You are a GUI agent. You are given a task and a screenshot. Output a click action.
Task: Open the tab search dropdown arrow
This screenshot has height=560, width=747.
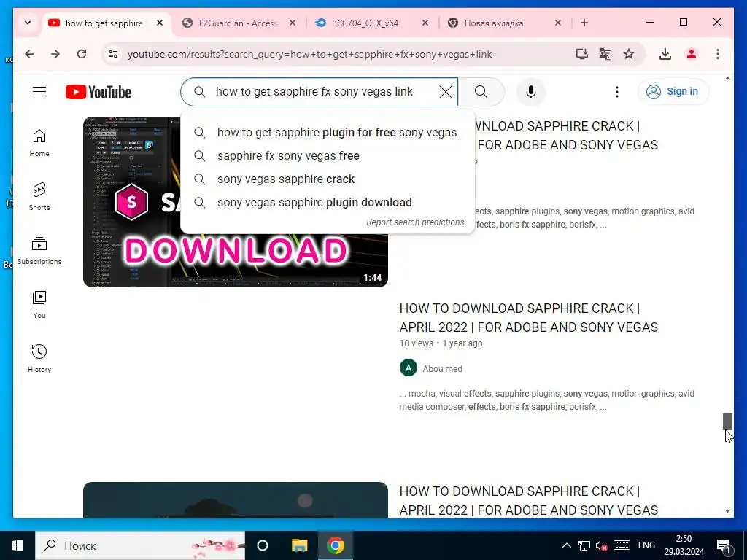(28, 23)
